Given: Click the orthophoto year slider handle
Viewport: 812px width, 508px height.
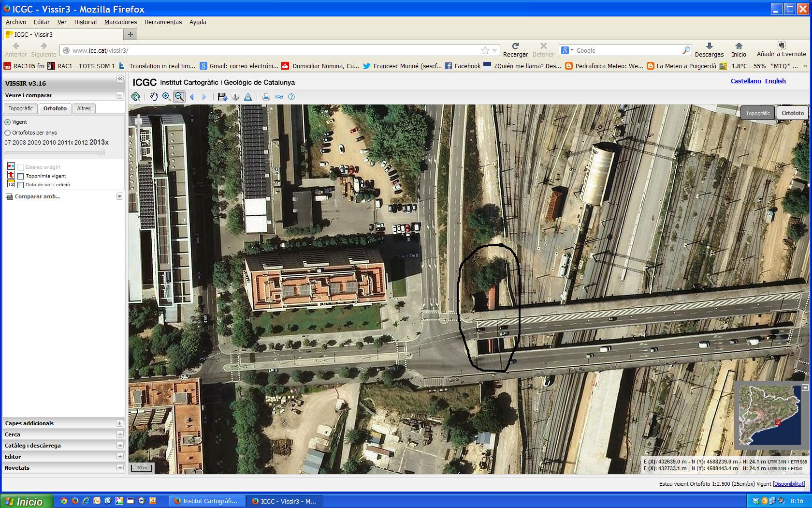Looking at the screenshot, I should tap(101, 153).
